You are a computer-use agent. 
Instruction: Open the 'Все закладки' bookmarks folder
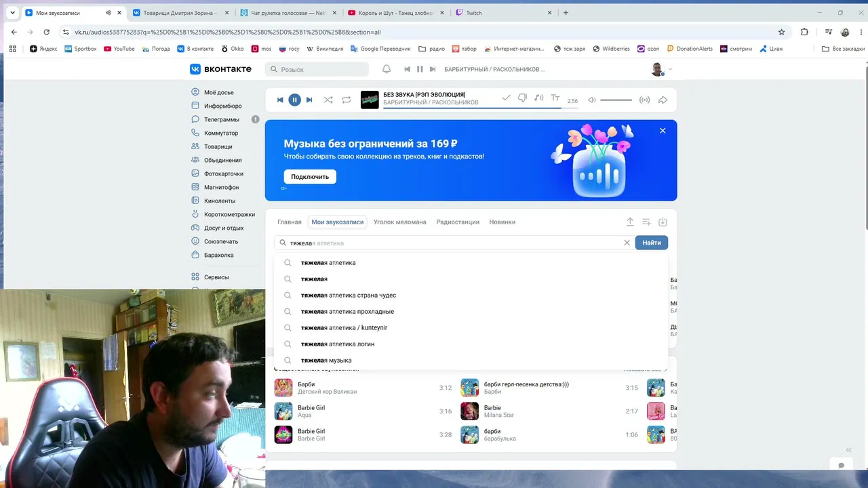[843, 49]
